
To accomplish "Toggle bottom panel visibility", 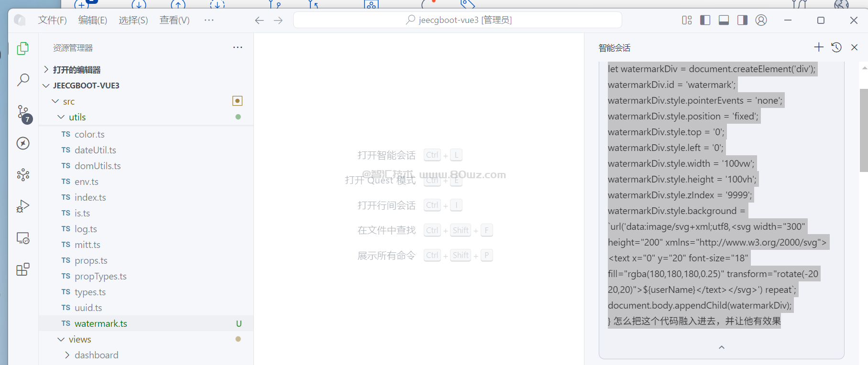I will (724, 20).
